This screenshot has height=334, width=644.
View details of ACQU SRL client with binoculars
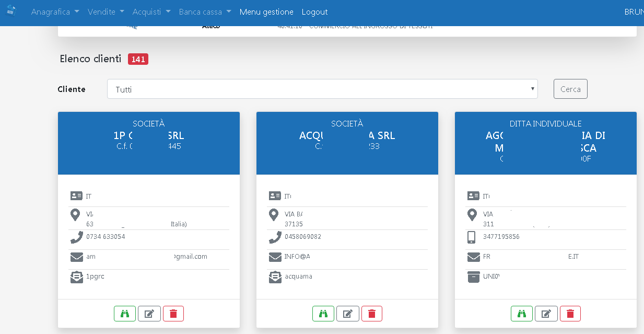pos(323,314)
